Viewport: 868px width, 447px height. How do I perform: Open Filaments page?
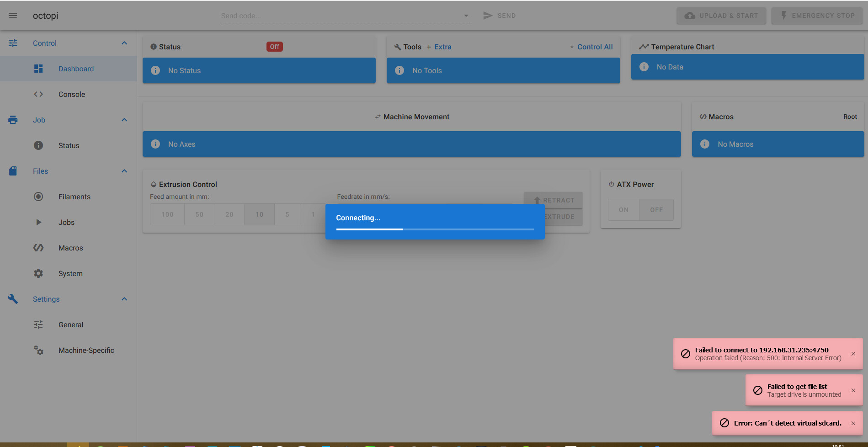click(x=69, y=197)
